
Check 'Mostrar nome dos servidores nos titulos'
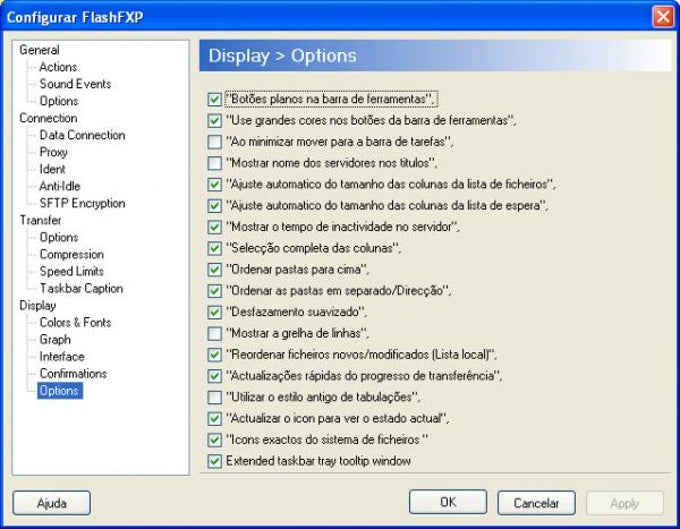(x=215, y=163)
